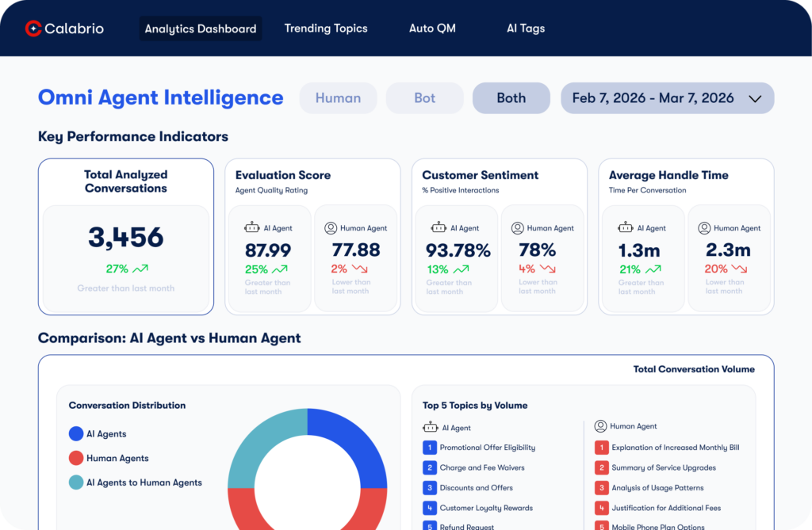
Task: Click the AI Agent robot icon in Evaluation Score
Action: (252, 227)
